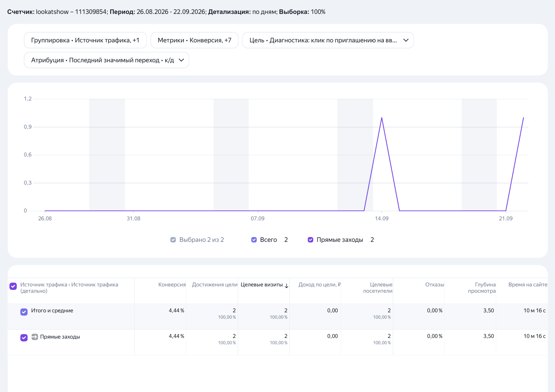This screenshot has height=392, width=555.
Task: Click the 'Прямые заходы' row label in table
Action: tap(60, 337)
